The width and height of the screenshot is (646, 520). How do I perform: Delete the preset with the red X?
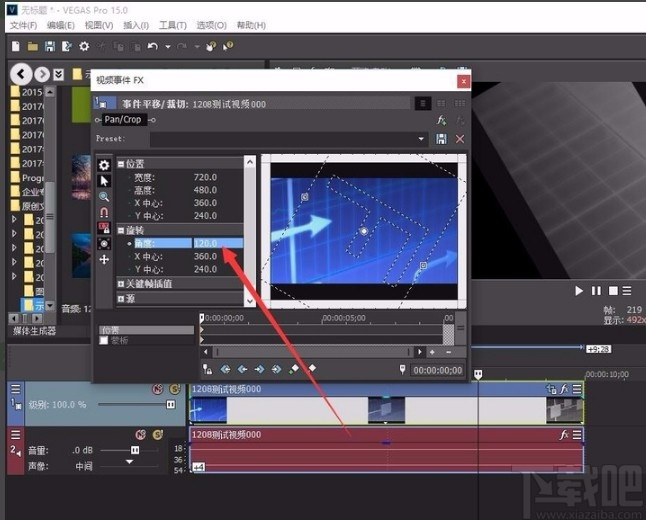point(460,139)
